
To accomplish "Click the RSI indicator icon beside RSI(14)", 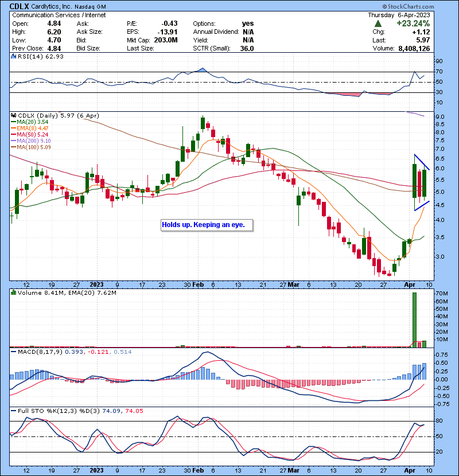I will click(x=13, y=56).
